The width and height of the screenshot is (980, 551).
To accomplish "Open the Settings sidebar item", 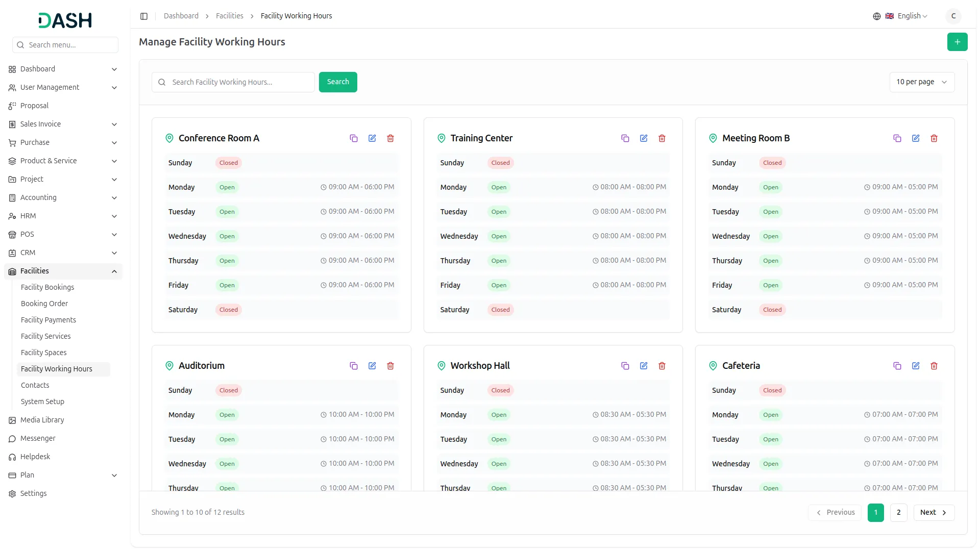I will point(63,494).
